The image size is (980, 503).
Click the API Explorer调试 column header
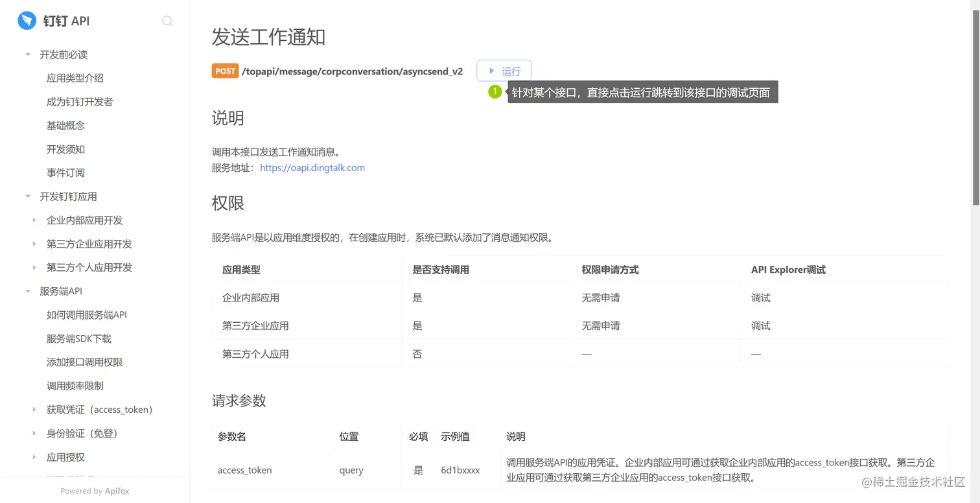[x=788, y=270]
